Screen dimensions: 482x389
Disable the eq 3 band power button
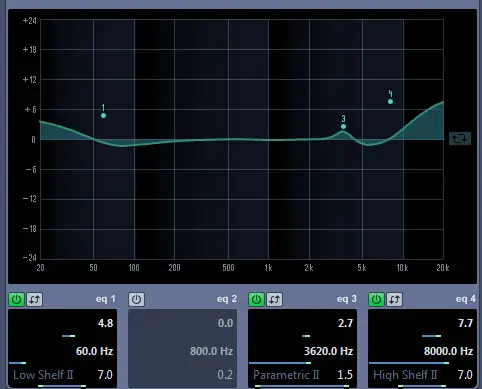point(256,299)
